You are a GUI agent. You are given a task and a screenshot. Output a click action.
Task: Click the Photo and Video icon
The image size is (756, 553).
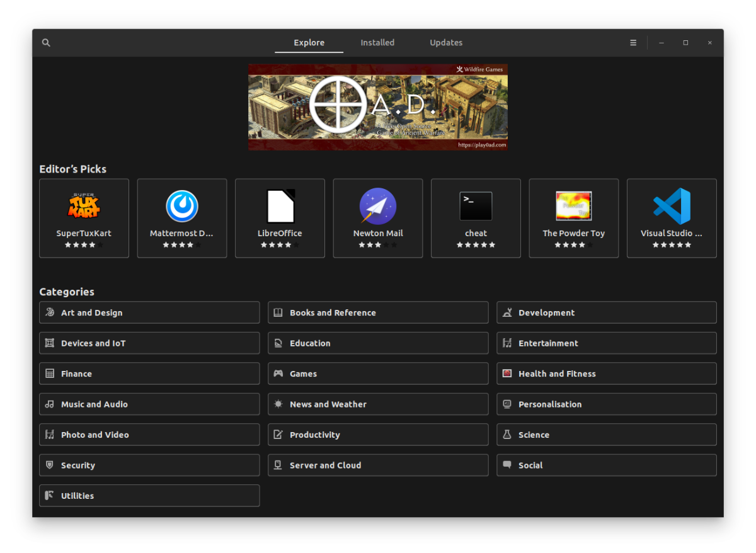(x=50, y=435)
